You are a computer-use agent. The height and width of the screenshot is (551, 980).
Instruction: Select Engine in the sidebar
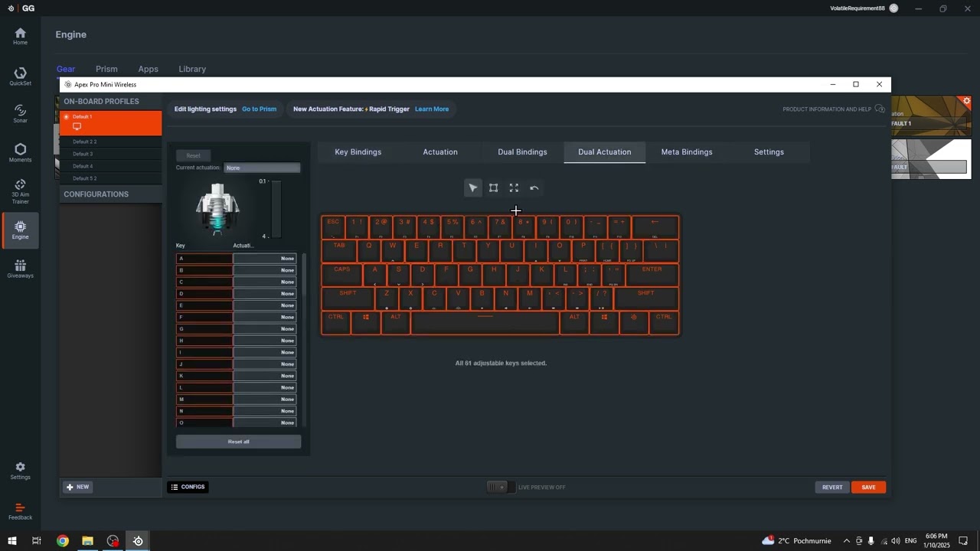[20, 230]
